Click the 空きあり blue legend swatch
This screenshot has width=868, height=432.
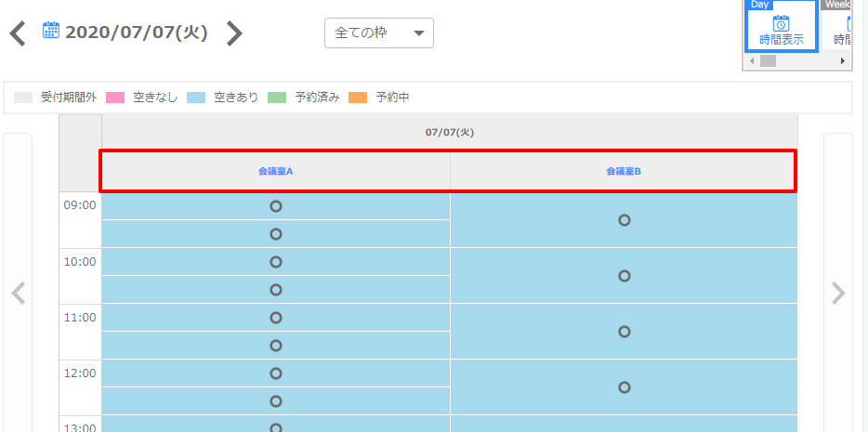click(x=196, y=98)
